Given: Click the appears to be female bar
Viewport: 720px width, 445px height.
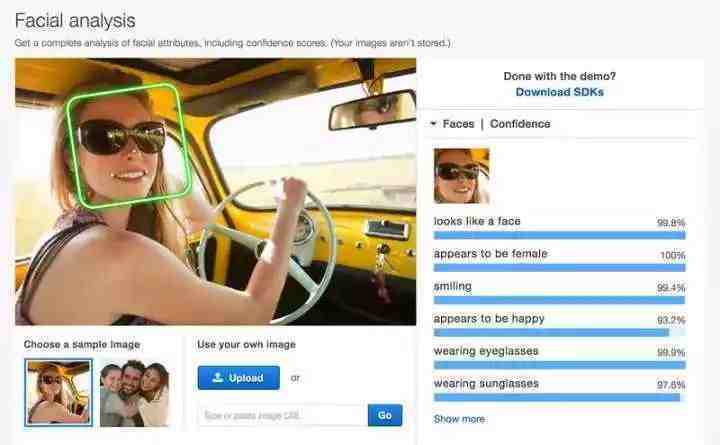Looking at the screenshot, I should click(x=559, y=268).
